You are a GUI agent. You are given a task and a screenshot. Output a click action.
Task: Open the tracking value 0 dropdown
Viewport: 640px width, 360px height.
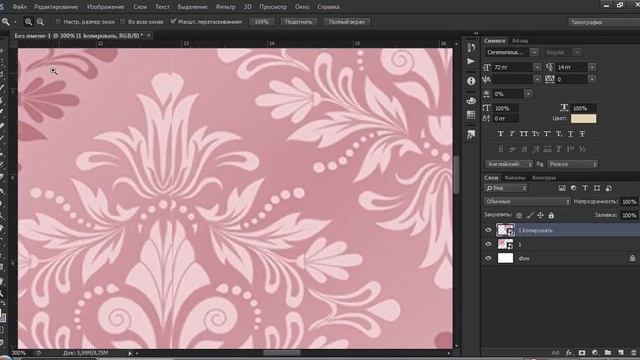[x=592, y=79]
